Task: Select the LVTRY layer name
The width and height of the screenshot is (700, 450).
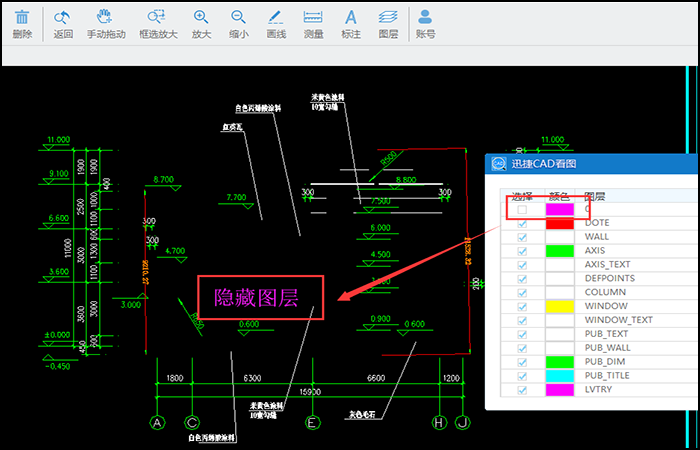Action: 598,389
